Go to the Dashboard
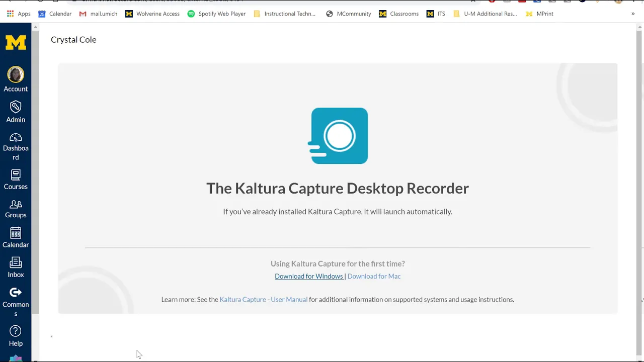The width and height of the screenshot is (644, 362). pos(16,147)
